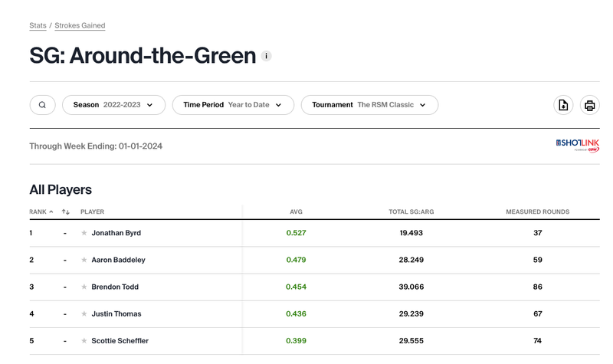Screen dimensions: 613x364
Task: Select the 19.493 total value
Action: click(x=411, y=233)
